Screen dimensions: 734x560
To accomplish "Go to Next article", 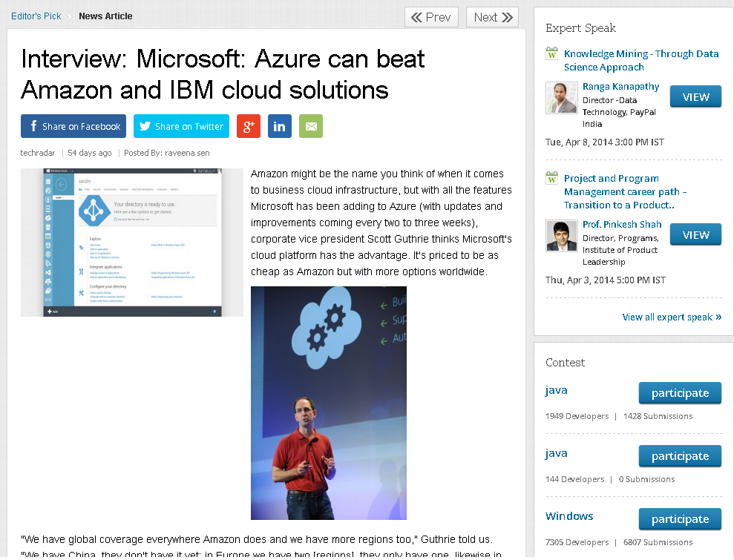I will (x=493, y=17).
